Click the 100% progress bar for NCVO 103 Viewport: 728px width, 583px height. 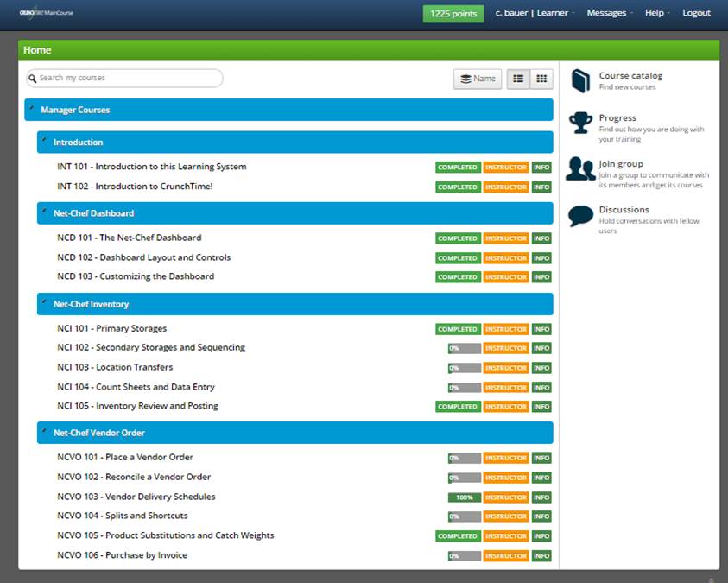click(x=465, y=497)
